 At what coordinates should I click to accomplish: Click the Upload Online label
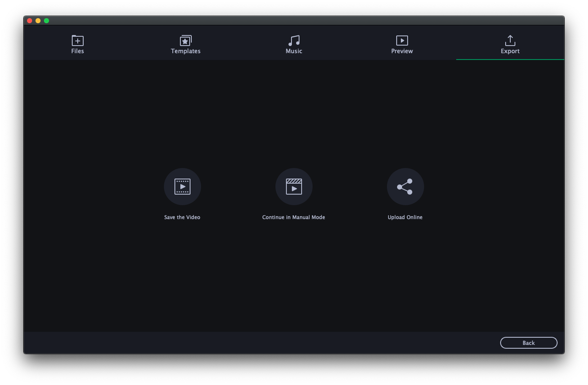[x=405, y=217]
